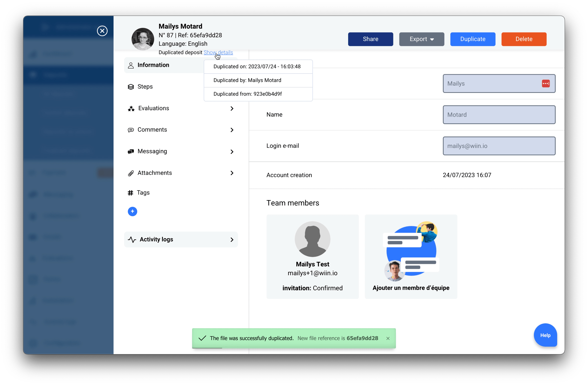Click the Steps layers icon
This screenshot has height=385, width=588.
pos(131,87)
